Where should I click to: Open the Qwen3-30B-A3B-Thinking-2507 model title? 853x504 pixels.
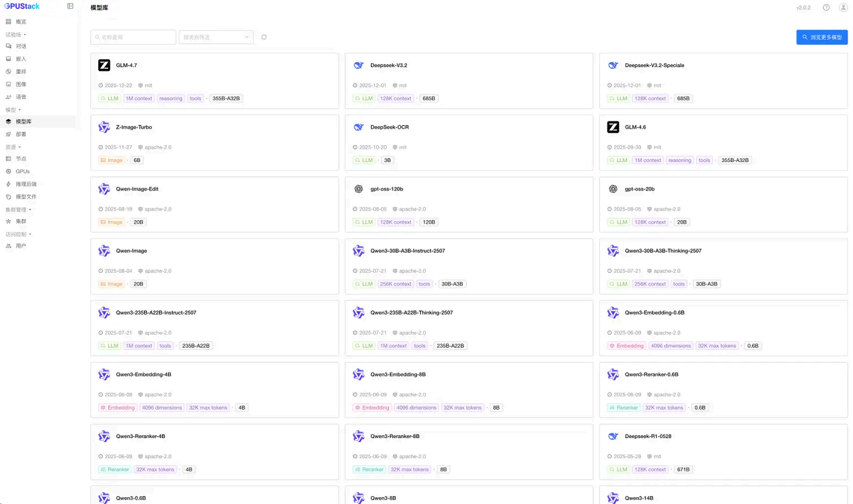coord(663,251)
